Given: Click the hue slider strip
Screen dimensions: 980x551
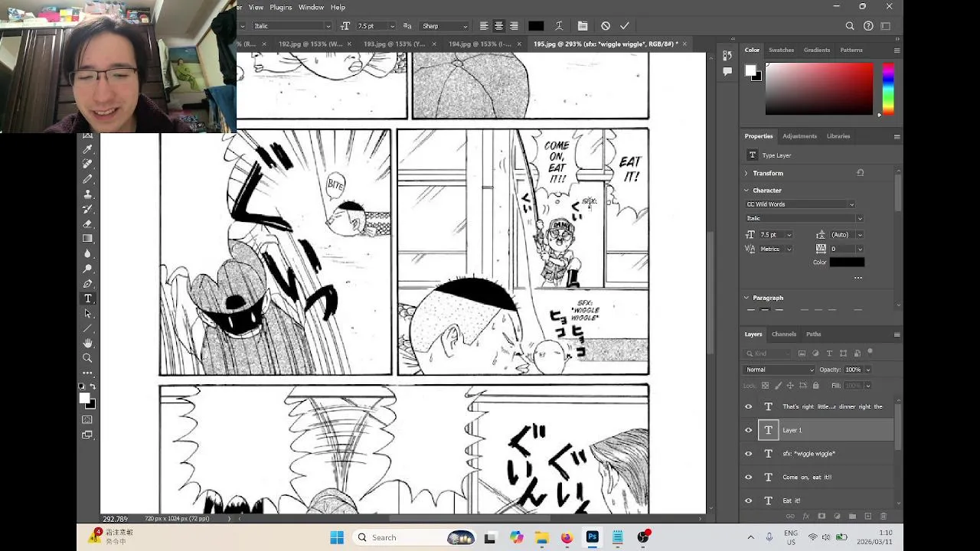Looking at the screenshot, I should tap(887, 89).
